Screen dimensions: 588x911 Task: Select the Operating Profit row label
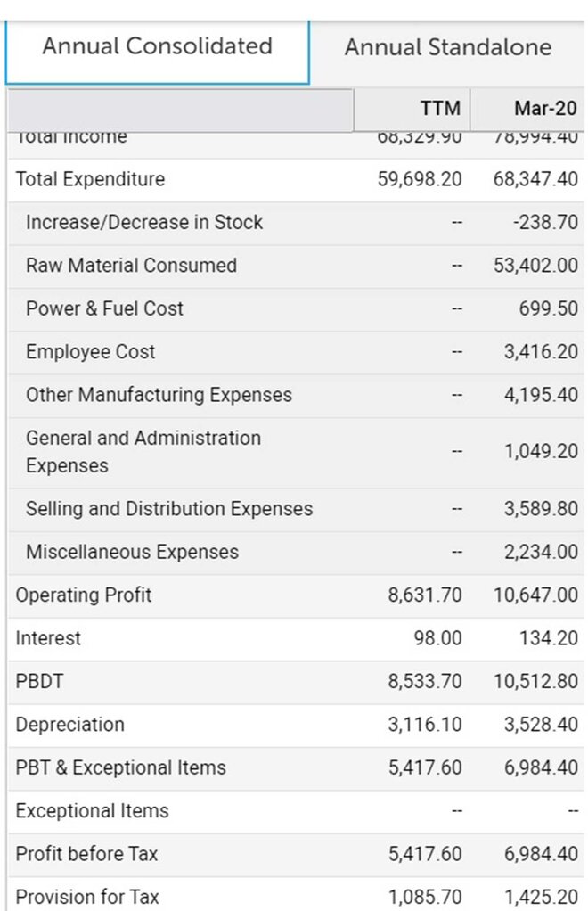[x=84, y=595]
